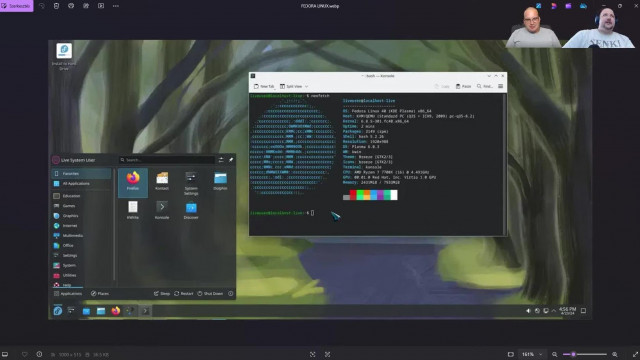Click the Konsole hamburger menu icon
640x360 pixels.
tap(500, 86)
